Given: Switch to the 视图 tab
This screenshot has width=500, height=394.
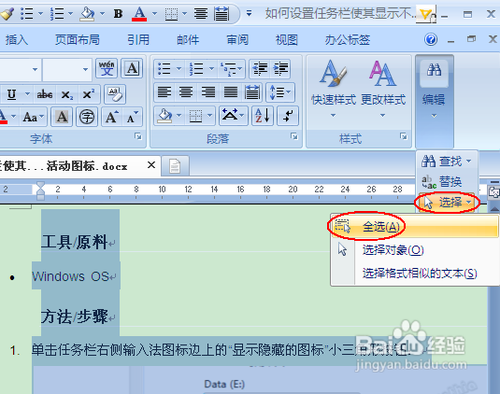Looking at the screenshot, I should tap(287, 40).
